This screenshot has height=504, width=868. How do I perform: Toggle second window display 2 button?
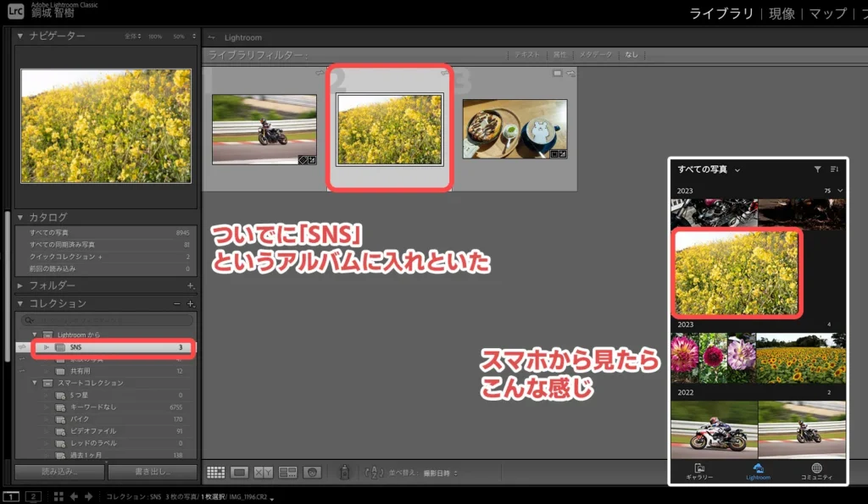coord(33,496)
